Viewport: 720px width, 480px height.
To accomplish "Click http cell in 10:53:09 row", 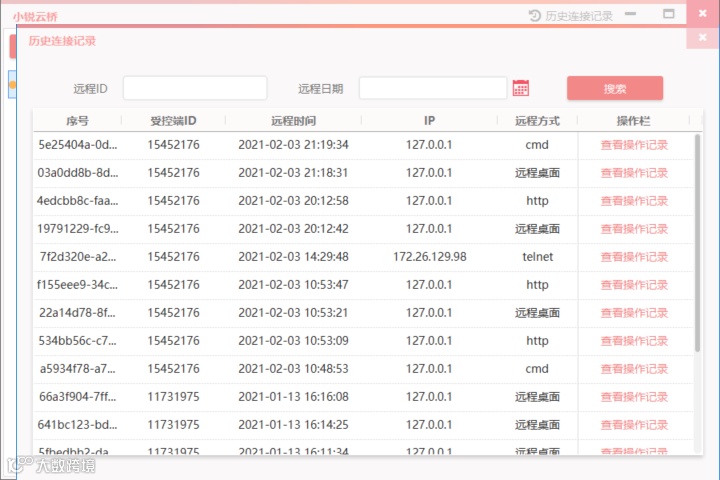I will coord(537,341).
